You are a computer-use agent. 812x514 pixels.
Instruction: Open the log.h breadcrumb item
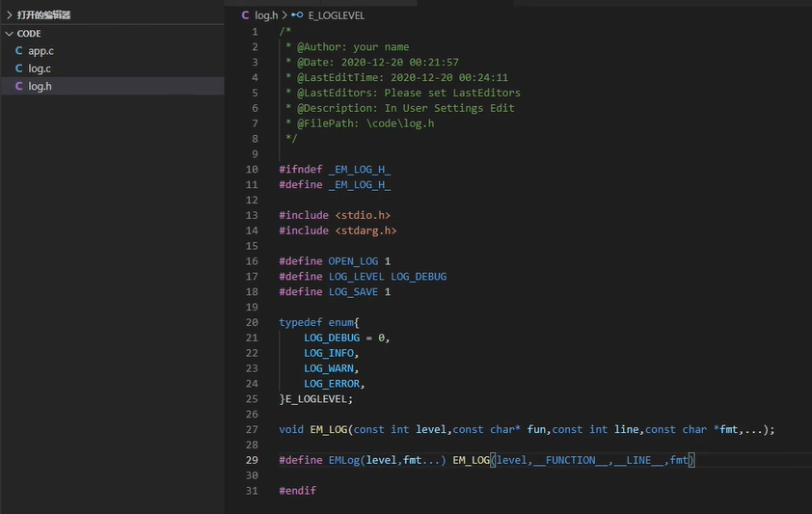pyautogui.click(x=266, y=15)
